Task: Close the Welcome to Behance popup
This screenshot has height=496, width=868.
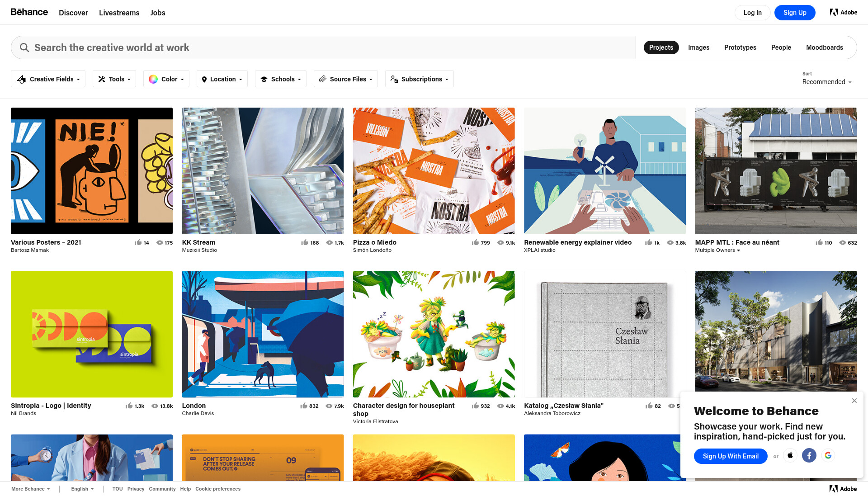Action: (x=854, y=401)
